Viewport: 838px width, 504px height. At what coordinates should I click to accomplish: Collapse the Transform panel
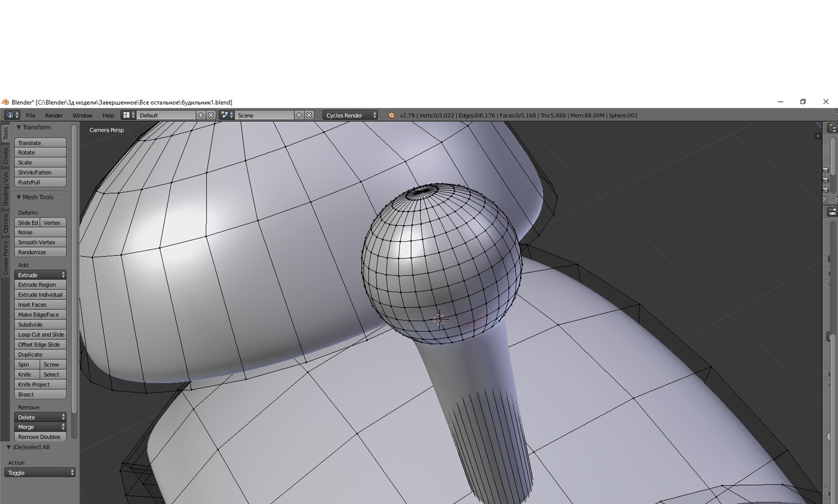point(19,127)
